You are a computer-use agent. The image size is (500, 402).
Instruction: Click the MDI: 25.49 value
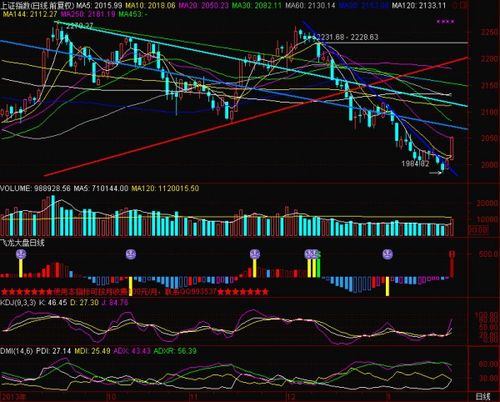tap(92, 351)
